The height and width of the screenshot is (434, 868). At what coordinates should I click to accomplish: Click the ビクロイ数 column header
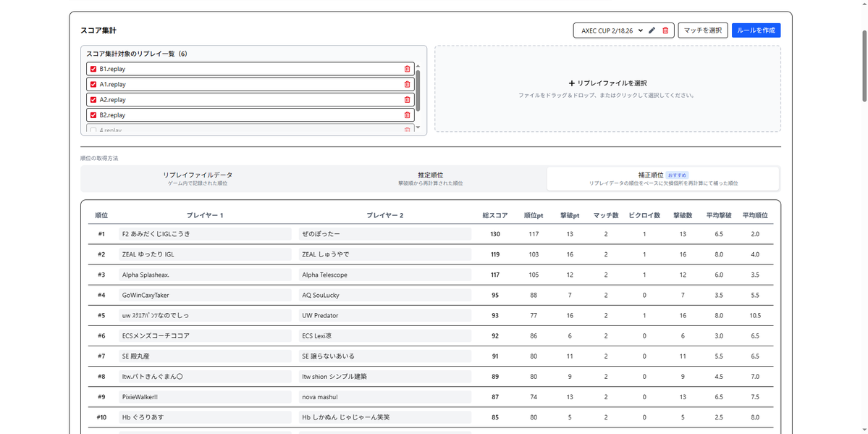(644, 215)
